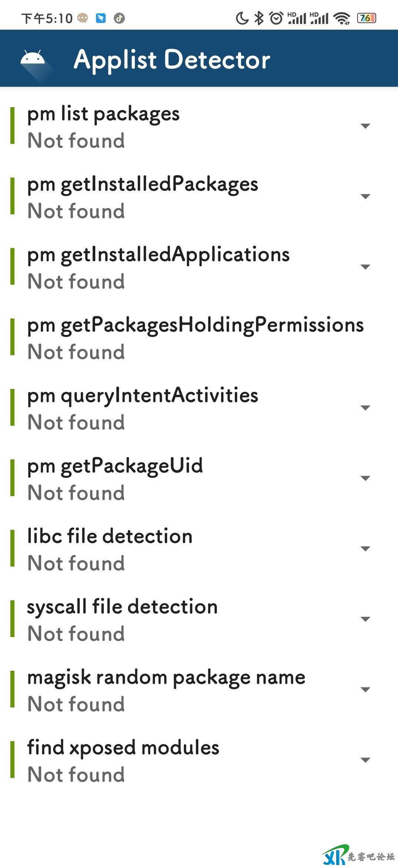This screenshot has width=398, height=868.
Task: Tap the chat bubble notification icon
Action: [83, 18]
